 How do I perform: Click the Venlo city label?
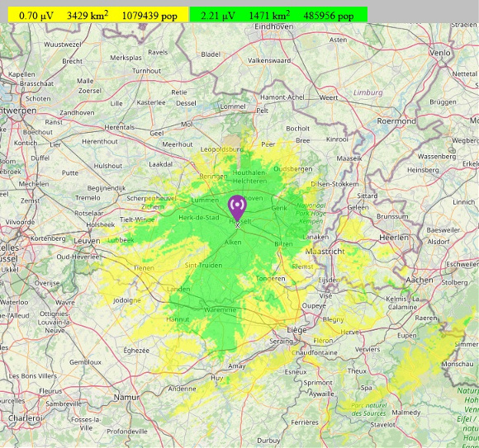[x=440, y=53]
